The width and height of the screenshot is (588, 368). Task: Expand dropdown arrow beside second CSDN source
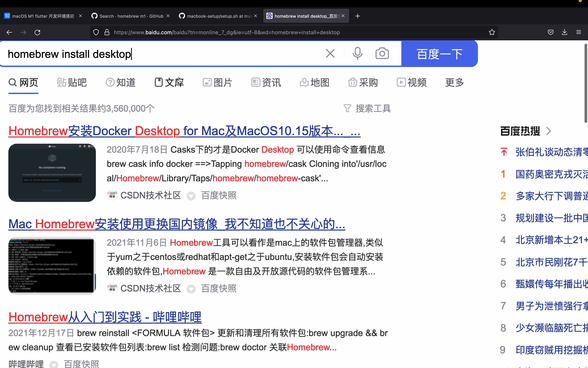191,289
